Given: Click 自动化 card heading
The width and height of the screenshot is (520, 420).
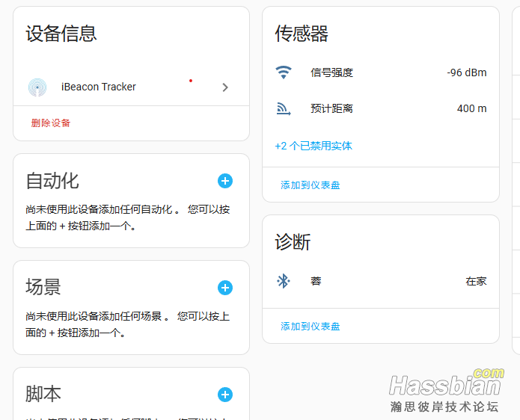Looking at the screenshot, I should pyautogui.click(x=52, y=181).
